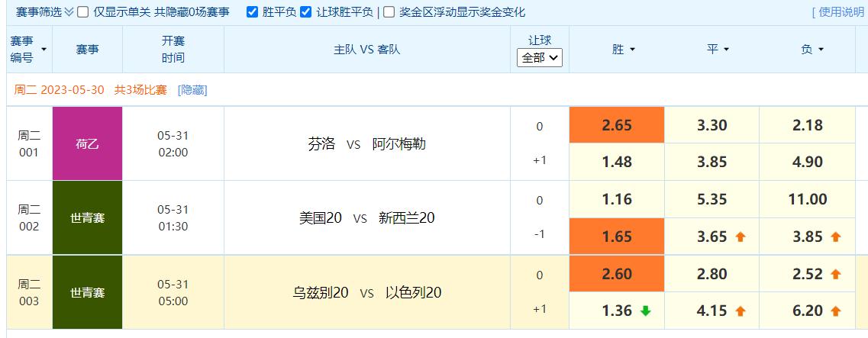Uncheck the 让球胜平负 checkbox
This screenshot has width=868, height=338.
click(x=305, y=12)
